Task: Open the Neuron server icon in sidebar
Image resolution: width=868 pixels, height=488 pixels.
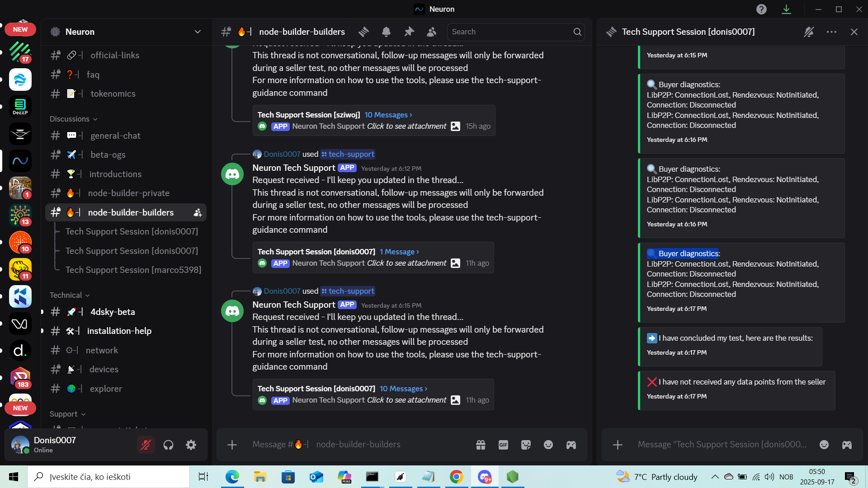Action: coord(20,161)
